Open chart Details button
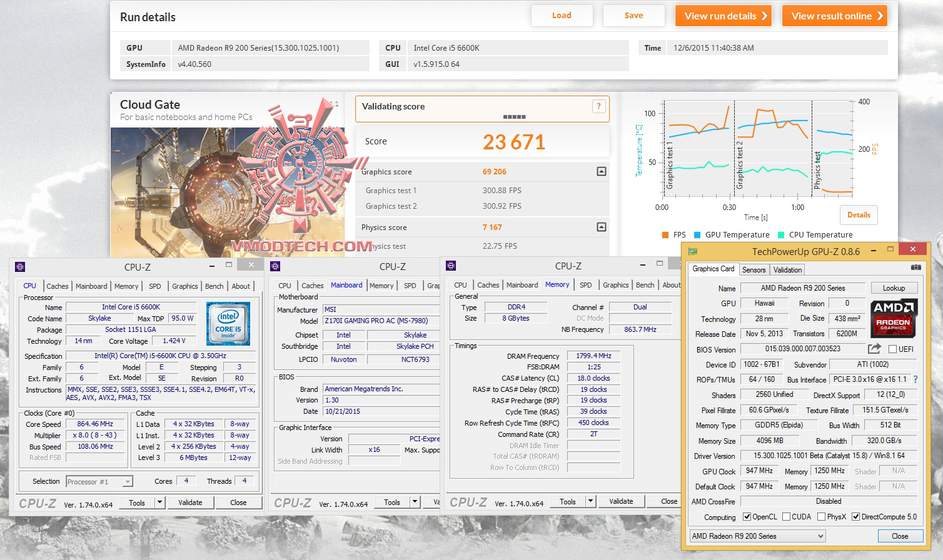 859,215
